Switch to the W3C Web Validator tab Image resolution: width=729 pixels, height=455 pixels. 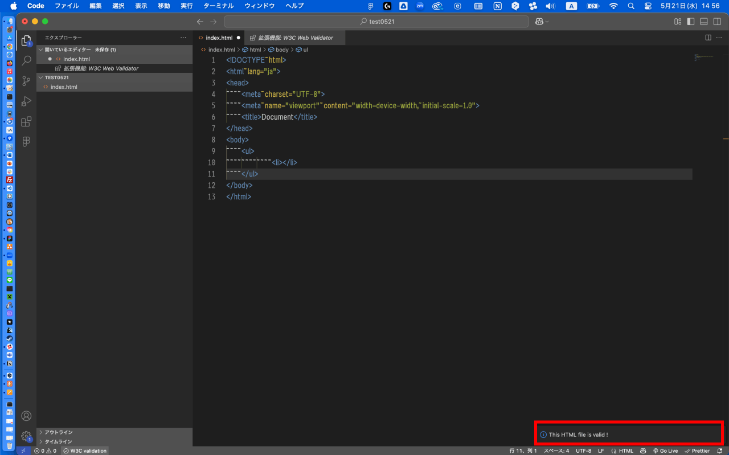coord(293,38)
